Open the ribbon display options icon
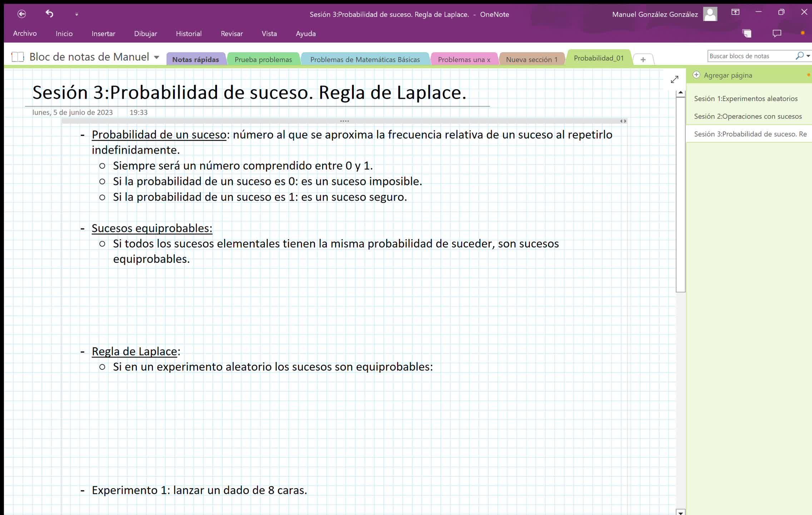 735,12
